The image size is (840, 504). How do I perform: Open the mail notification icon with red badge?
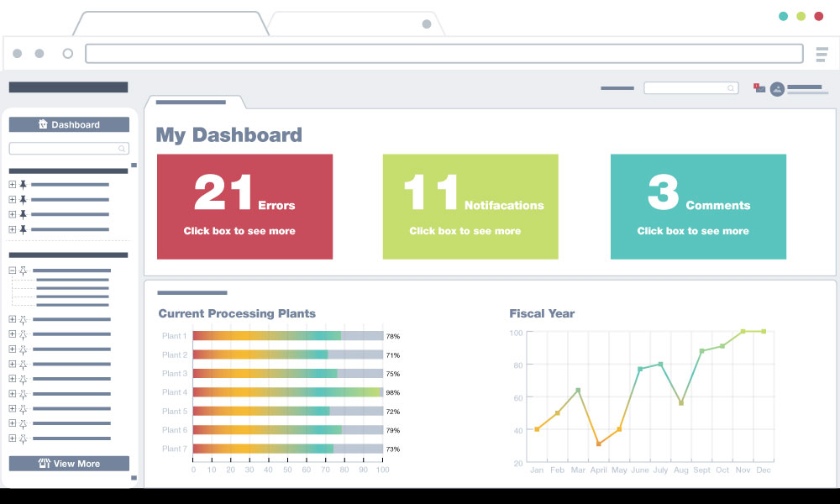coord(759,88)
